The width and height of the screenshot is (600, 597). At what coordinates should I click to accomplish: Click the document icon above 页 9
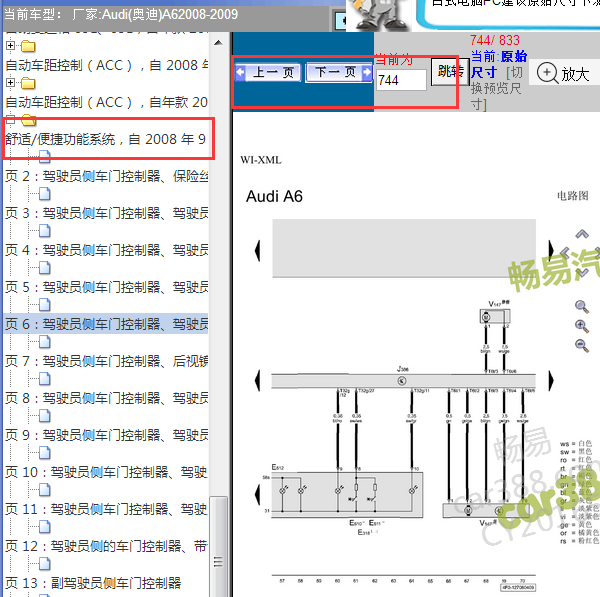[x=45, y=416]
